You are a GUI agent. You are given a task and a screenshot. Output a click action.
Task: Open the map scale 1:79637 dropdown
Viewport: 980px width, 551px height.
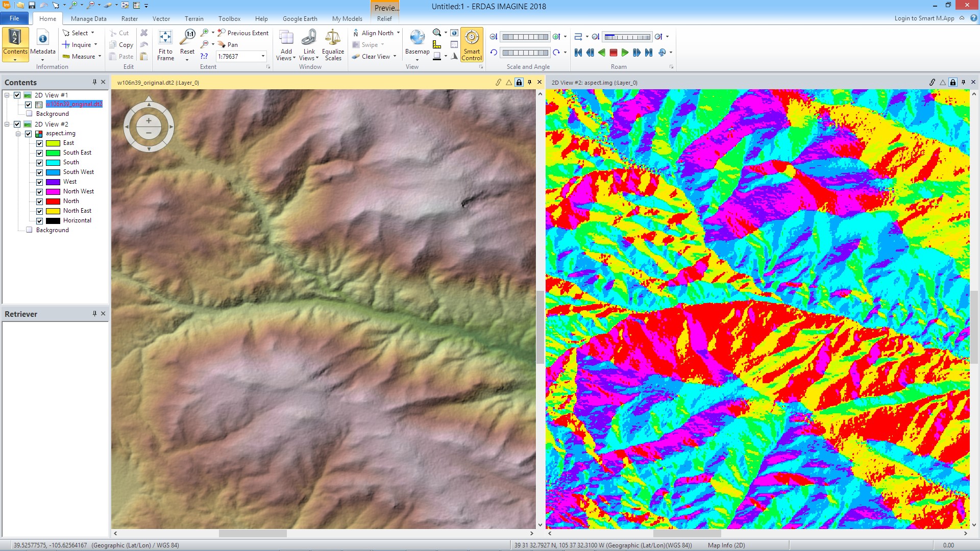263,57
